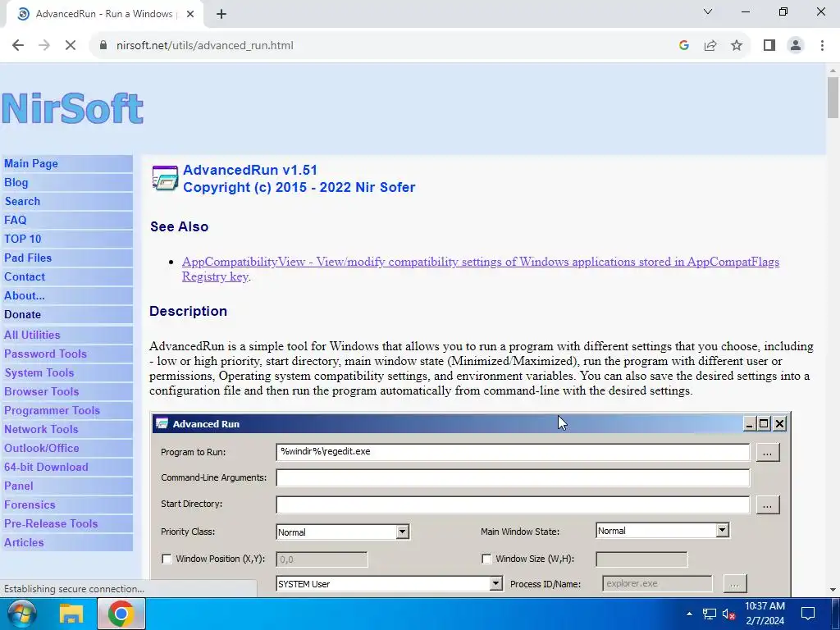Screen dimensions: 840x630
Task: Click the Program to Run text field
Action: (x=513, y=452)
